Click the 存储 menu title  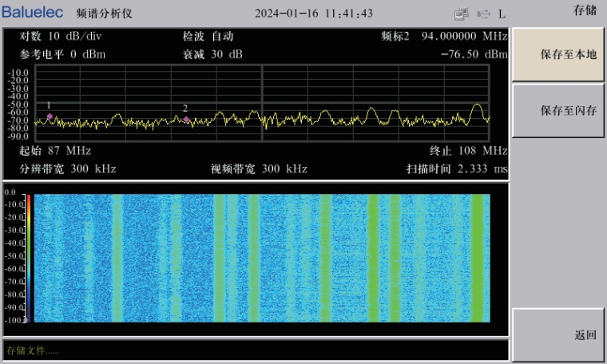[585, 10]
